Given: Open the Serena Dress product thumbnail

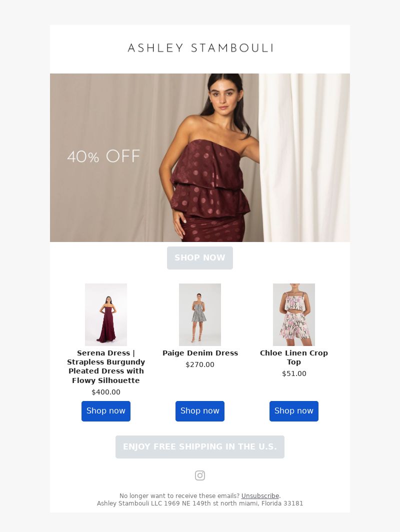Looking at the screenshot, I should 106,314.
